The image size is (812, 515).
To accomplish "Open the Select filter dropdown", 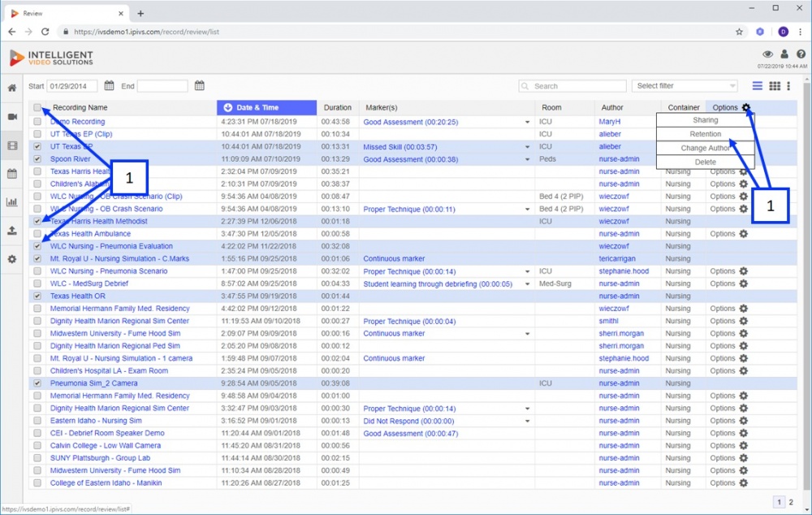I will coord(685,86).
